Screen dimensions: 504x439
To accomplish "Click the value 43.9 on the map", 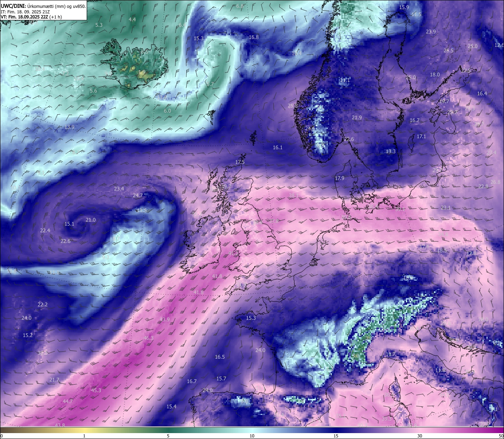I will (165, 319).
